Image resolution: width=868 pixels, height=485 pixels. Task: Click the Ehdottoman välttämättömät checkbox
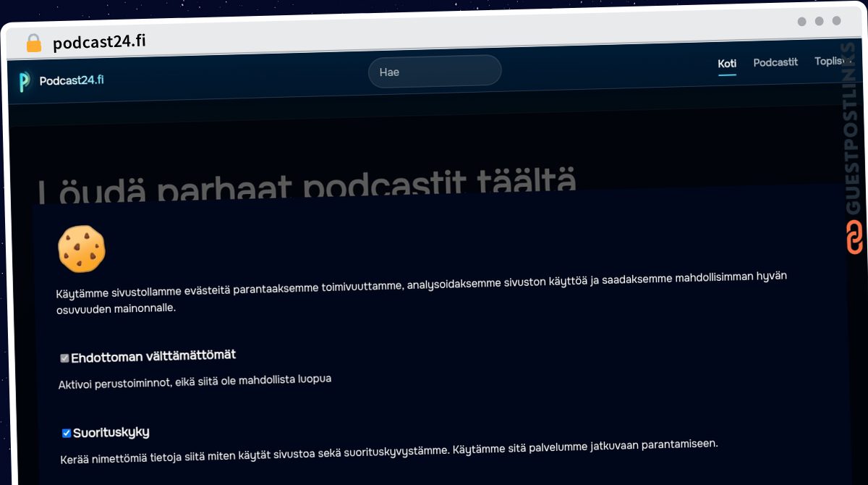(x=64, y=358)
